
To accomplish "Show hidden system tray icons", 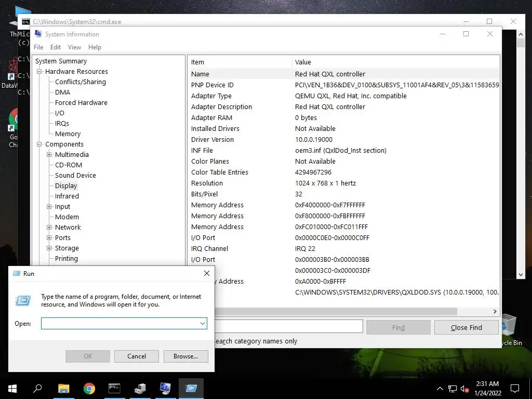I will pyautogui.click(x=440, y=389).
